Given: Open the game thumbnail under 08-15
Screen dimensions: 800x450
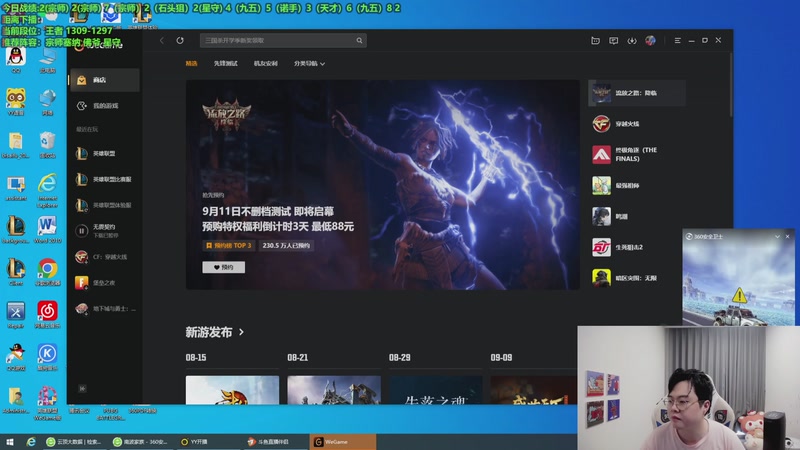Looking at the screenshot, I should point(232,390).
